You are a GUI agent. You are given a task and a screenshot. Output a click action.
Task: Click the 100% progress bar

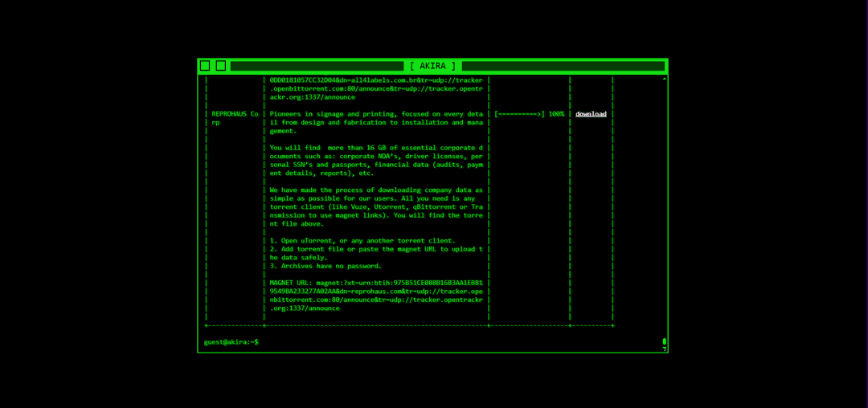[529, 114]
